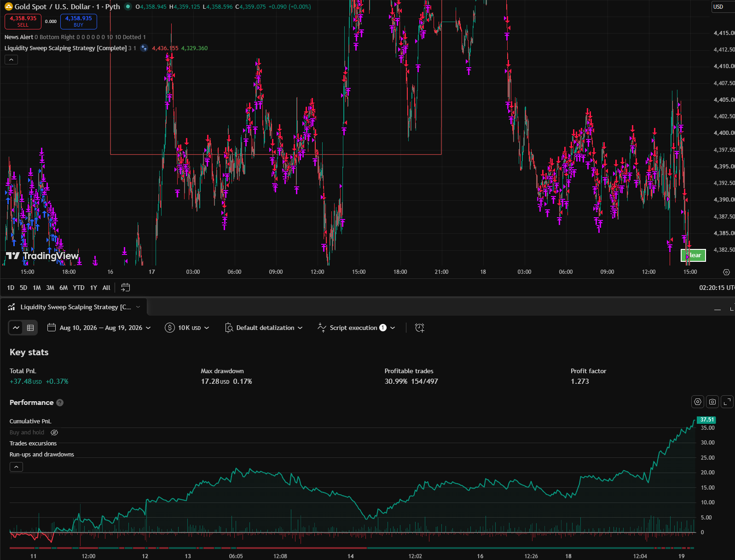
Task: Click the SELL 4,358.935 button
Action: 23,21
